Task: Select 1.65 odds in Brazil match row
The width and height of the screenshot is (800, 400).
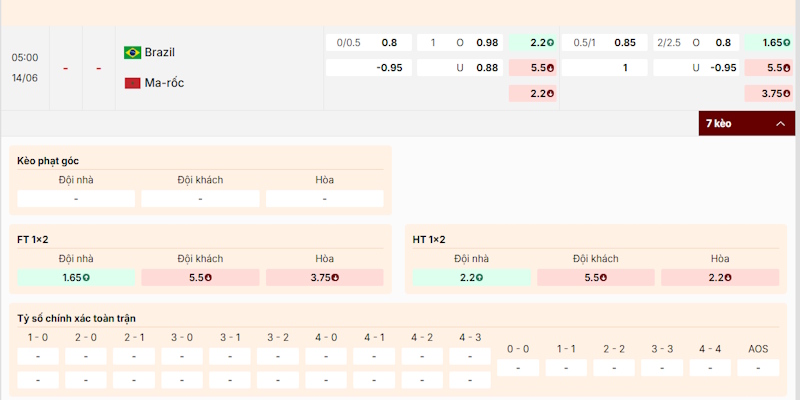Action: [x=769, y=43]
